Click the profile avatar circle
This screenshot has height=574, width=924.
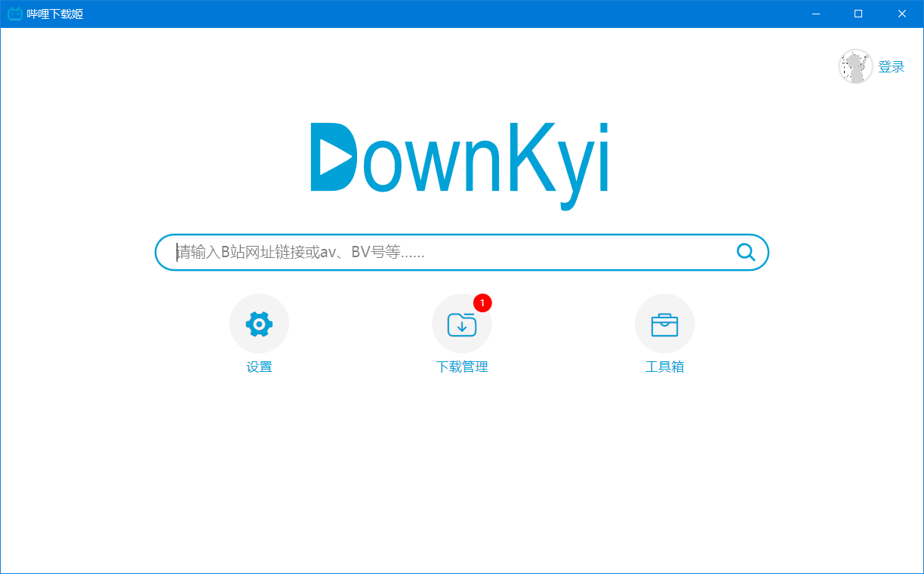855,66
